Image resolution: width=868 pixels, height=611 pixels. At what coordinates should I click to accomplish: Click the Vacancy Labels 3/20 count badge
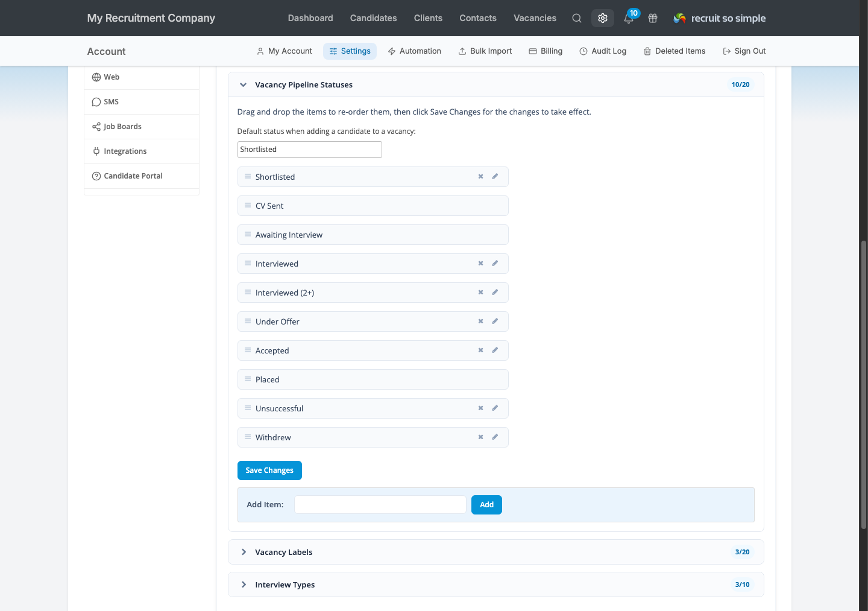coord(742,552)
